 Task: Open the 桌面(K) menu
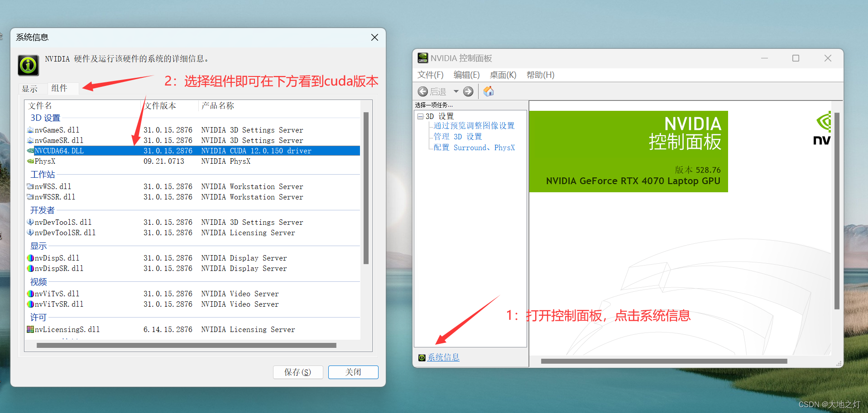click(x=503, y=75)
